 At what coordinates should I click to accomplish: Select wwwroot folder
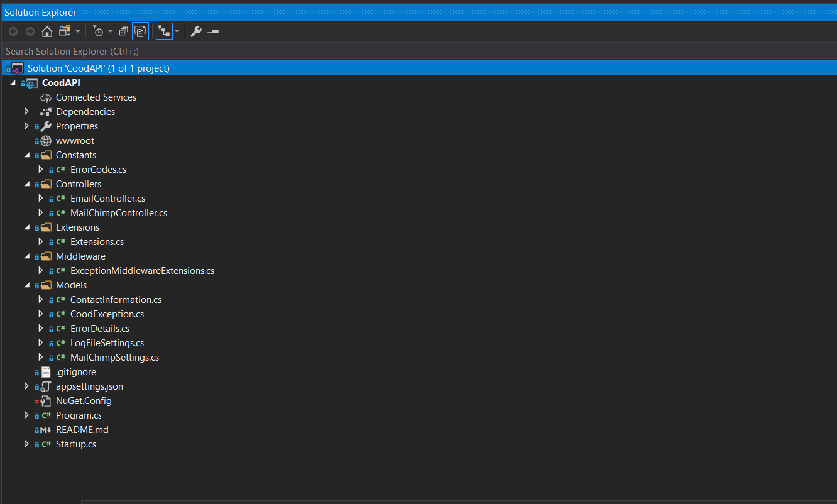75,141
